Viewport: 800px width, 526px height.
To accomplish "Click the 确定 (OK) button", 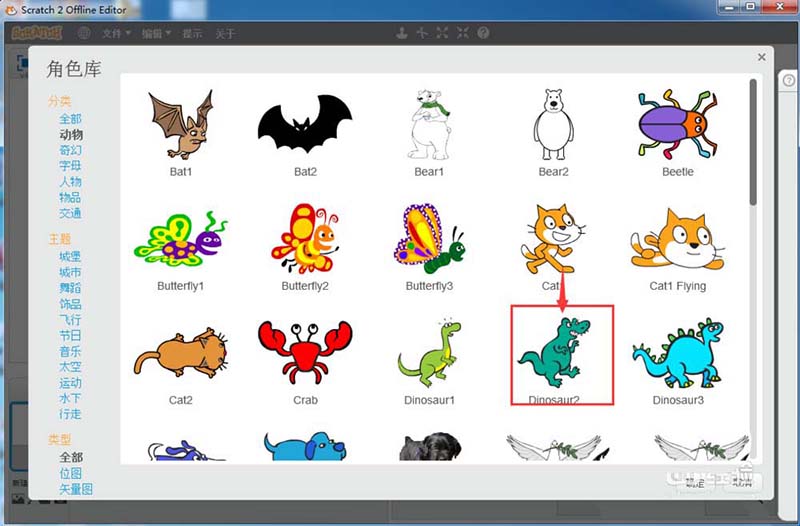I will coord(697,482).
